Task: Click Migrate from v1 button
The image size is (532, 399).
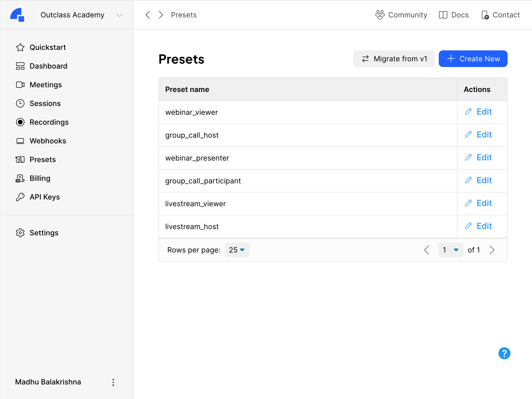Action: click(394, 59)
